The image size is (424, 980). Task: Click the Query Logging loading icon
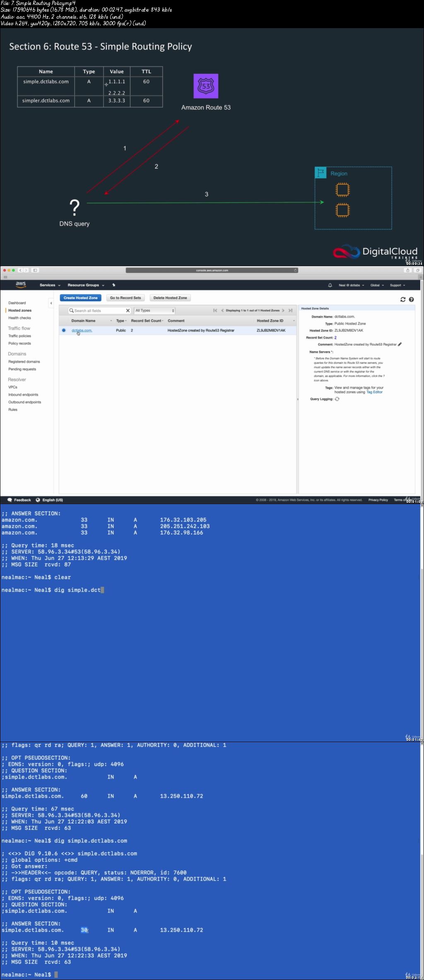pos(337,399)
